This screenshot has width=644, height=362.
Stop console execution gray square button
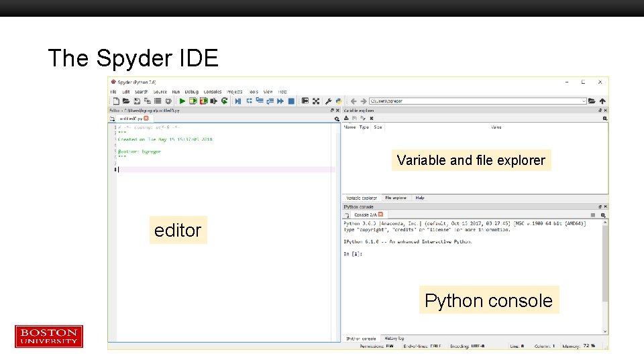pos(592,215)
